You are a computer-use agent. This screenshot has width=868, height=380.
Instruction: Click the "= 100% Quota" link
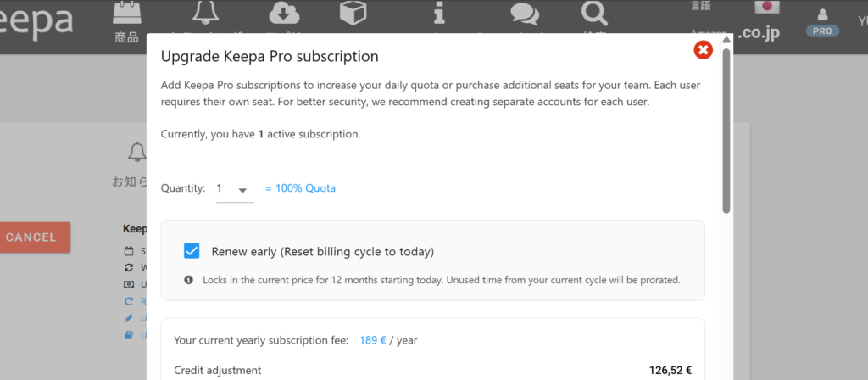pos(300,188)
